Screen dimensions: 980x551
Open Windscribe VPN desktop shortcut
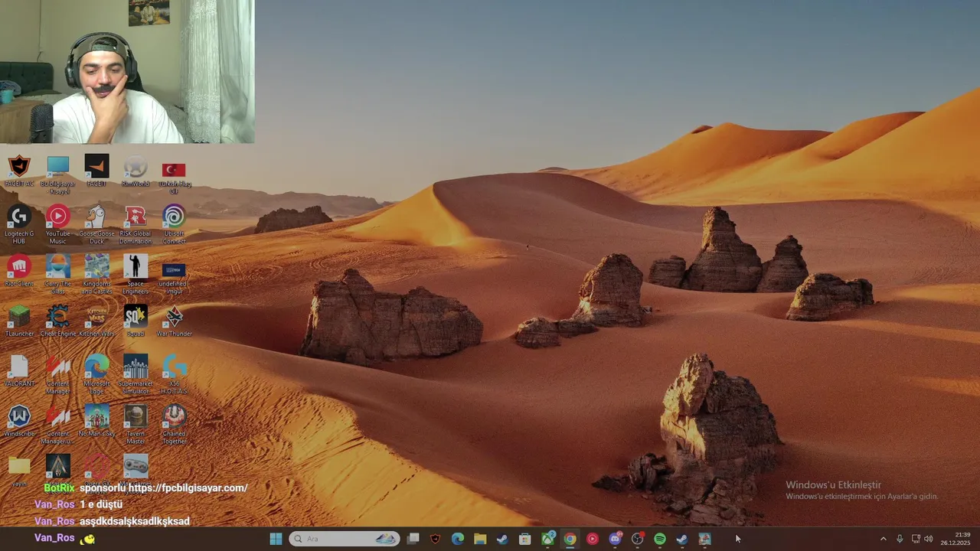point(19,420)
